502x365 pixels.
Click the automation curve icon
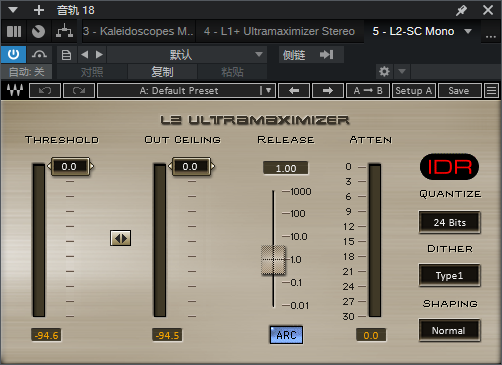point(39,54)
